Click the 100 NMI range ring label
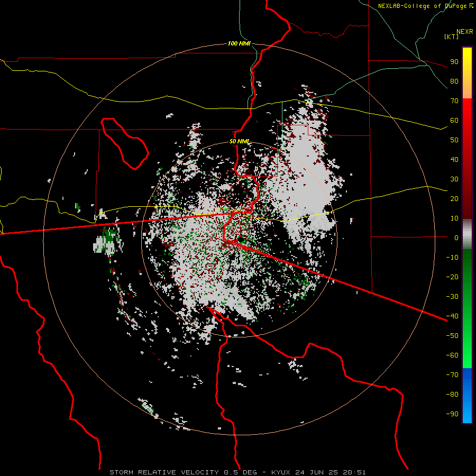476x476 pixels. point(239,43)
